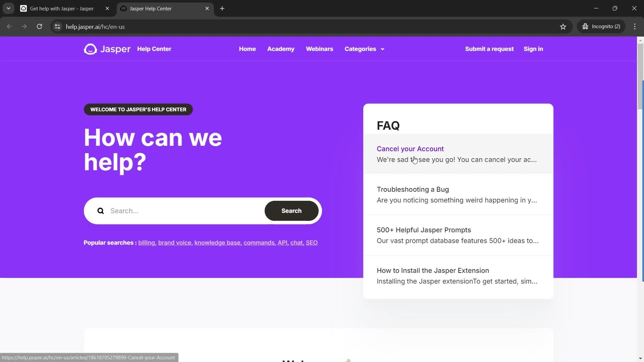Expand the Categories dropdown
The image size is (644, 362).
tap(364, 49)
